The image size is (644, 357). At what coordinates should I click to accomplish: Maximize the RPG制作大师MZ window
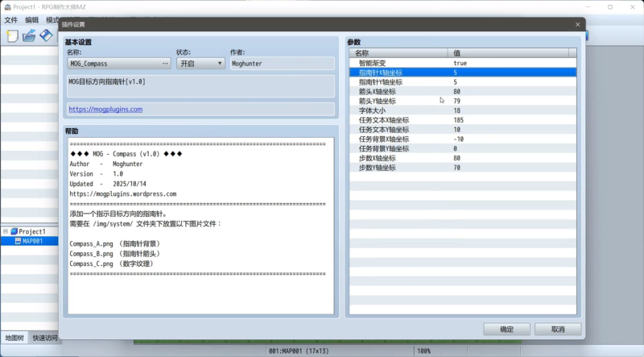point(610,7)
